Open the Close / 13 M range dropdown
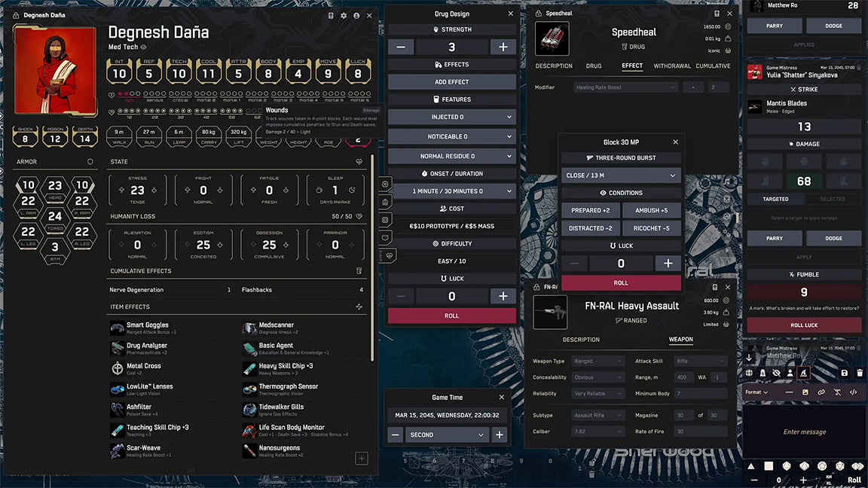 (x=621, y=175)
